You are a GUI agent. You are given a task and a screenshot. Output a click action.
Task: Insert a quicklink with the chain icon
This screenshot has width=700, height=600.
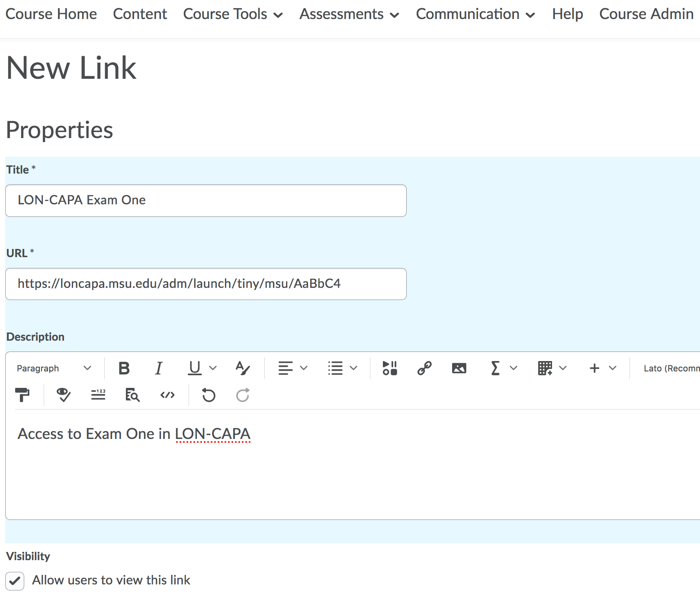pyautogui.click(x=424, y=368)
